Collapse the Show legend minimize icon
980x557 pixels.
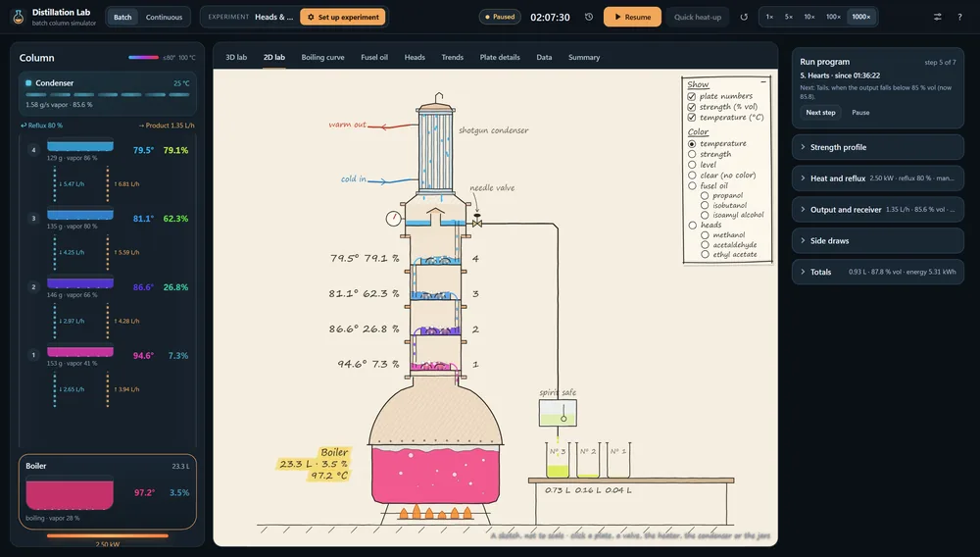pos(763,82)
